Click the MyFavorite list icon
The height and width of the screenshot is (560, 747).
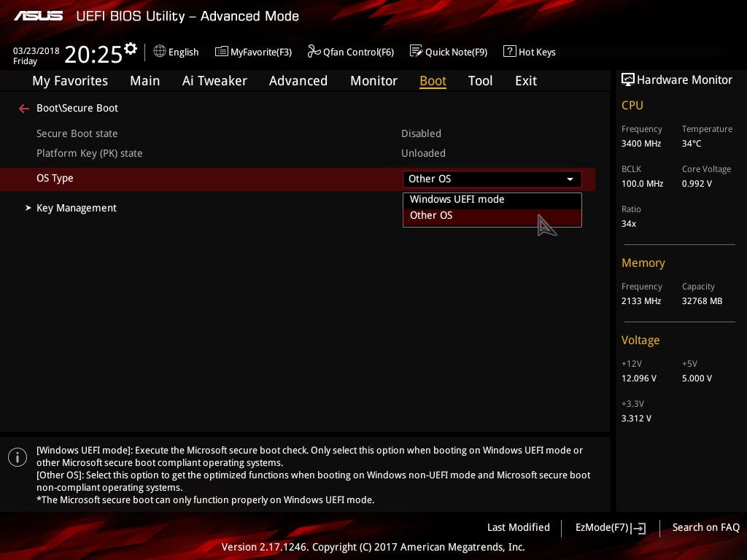(x=221, y=52)
